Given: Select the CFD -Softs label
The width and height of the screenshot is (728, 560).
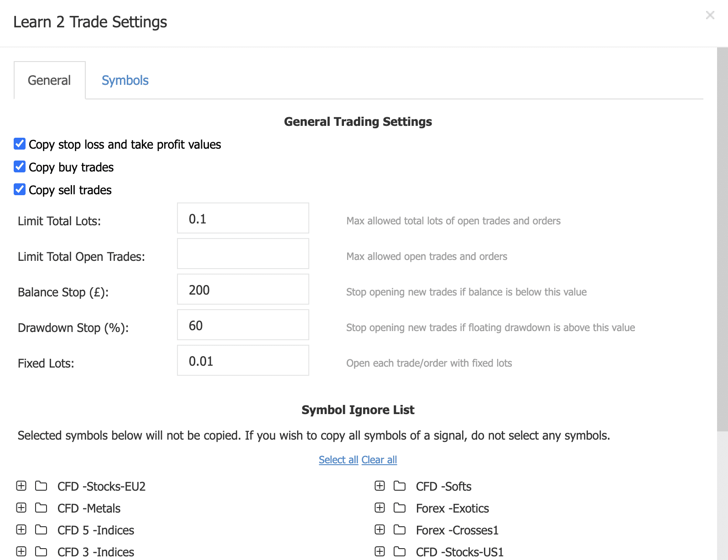Looking at the screenshot, I should [x=444, y=487].
